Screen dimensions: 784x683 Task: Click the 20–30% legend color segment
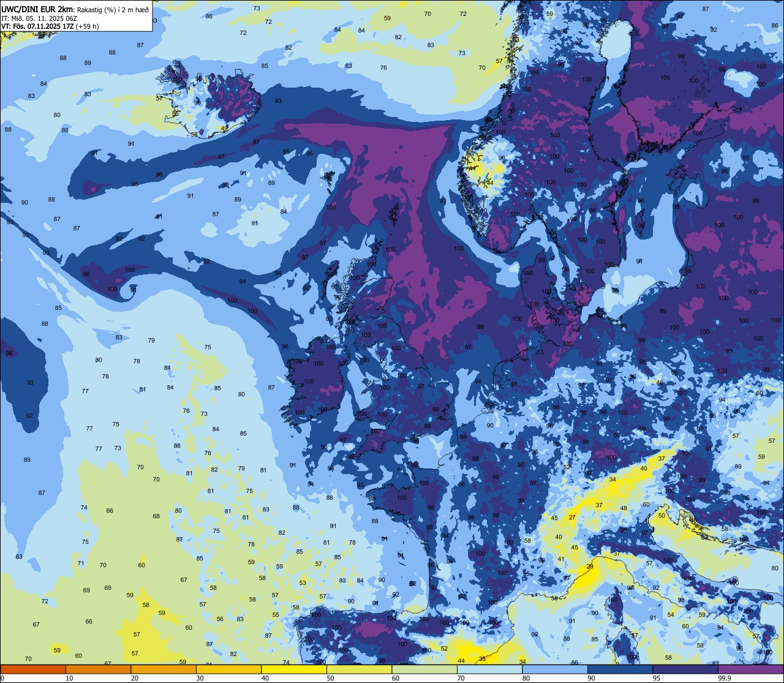[x=164, y=669]
